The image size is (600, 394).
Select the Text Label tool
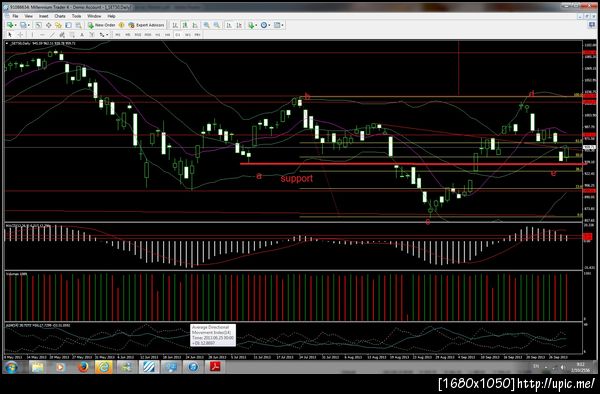(92, 35)
